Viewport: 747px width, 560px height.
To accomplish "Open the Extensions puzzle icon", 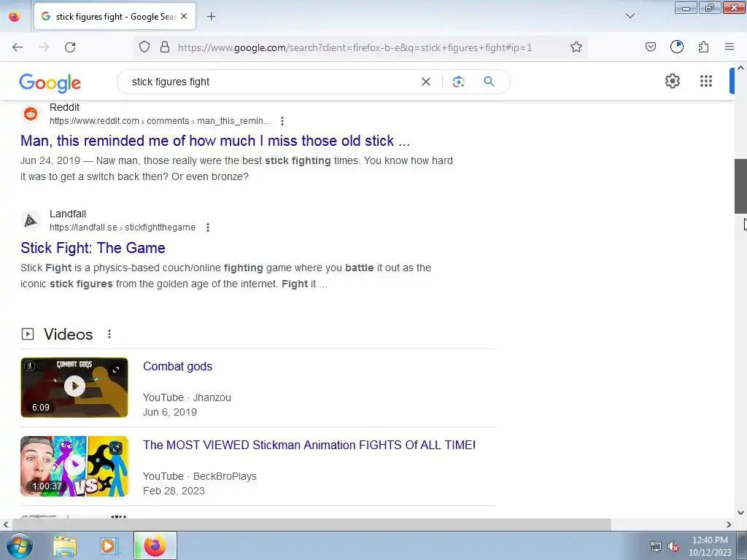I will (703, 47).
